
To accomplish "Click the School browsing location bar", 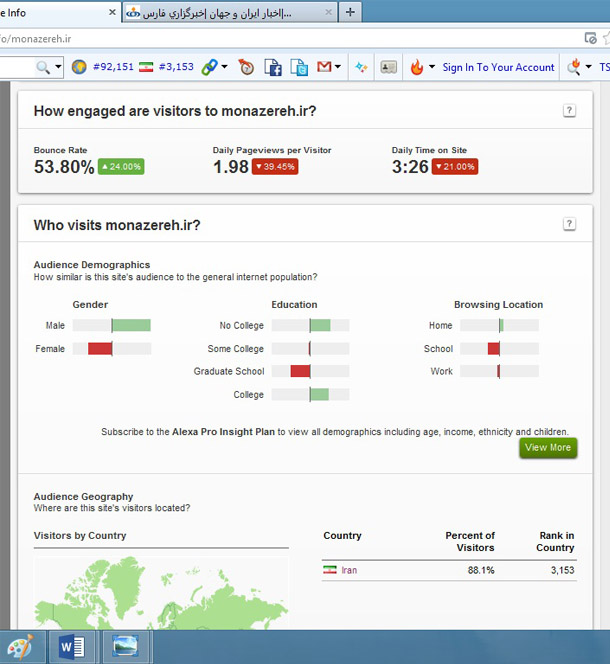I will (499, 349).
